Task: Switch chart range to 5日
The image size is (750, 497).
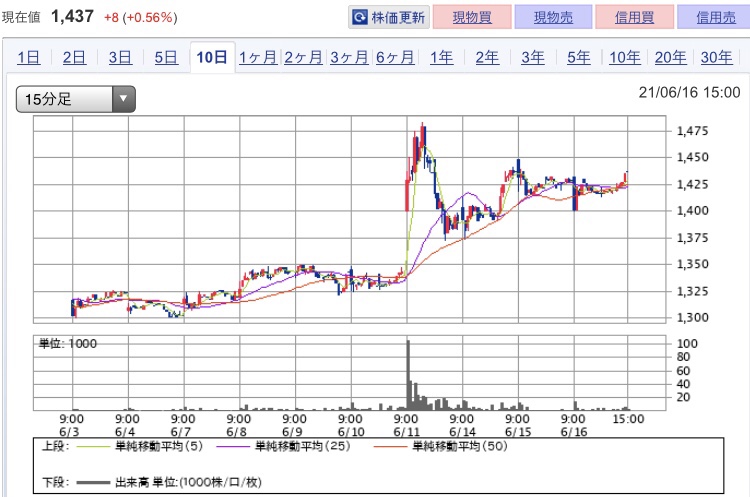Action: point(166,57)
